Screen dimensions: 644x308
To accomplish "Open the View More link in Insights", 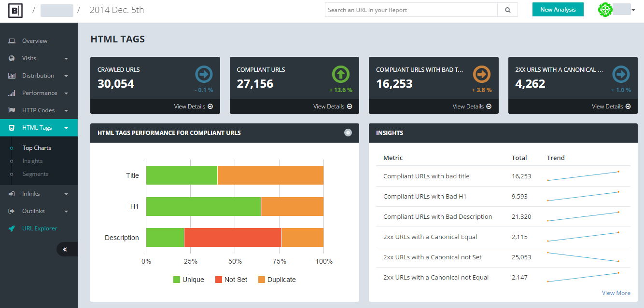I will (x=616, y=293).
